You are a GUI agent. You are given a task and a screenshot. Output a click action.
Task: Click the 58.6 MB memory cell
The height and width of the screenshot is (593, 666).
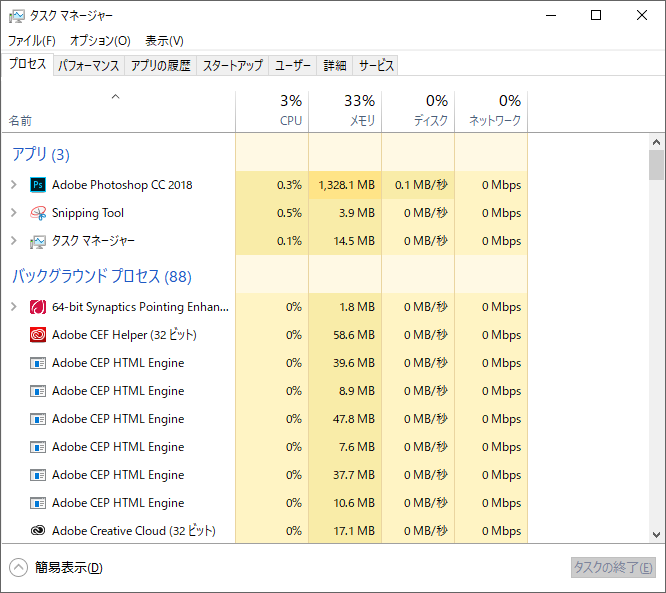(x=345, y=335)
